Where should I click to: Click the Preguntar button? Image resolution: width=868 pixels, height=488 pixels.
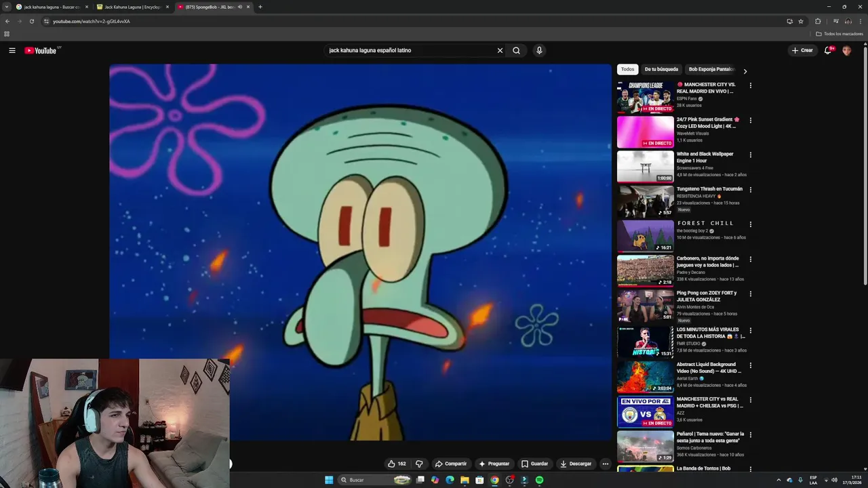(x=494, y=464)
